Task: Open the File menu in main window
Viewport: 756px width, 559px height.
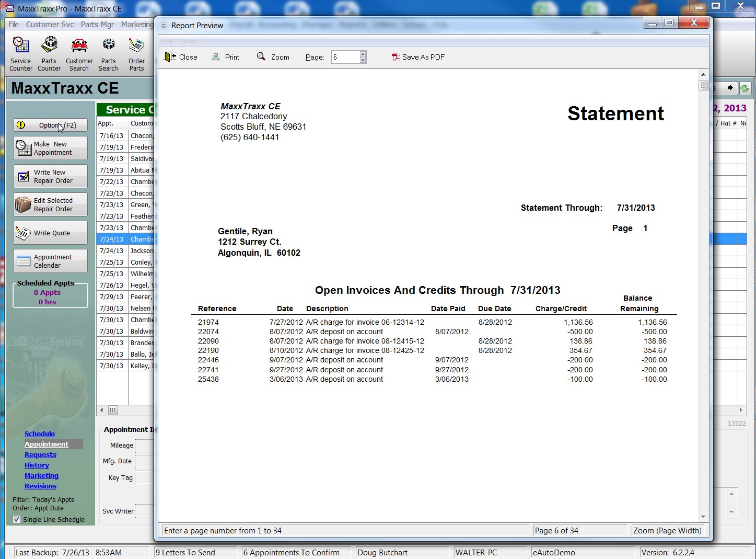Action: 14,25
